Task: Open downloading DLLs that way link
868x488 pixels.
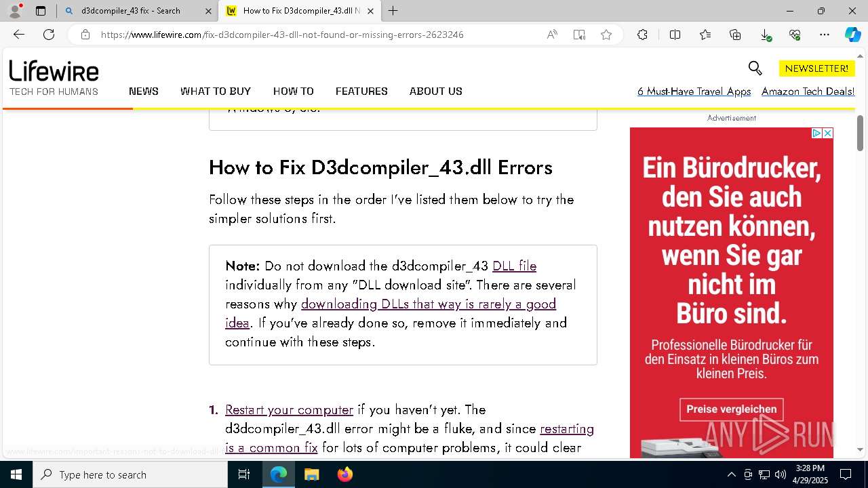Action: pos(429,304)
